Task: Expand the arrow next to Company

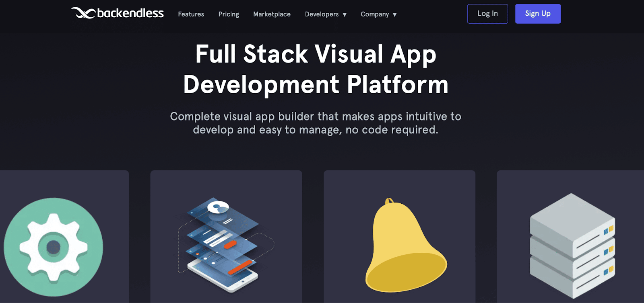Action: (395, 15)
